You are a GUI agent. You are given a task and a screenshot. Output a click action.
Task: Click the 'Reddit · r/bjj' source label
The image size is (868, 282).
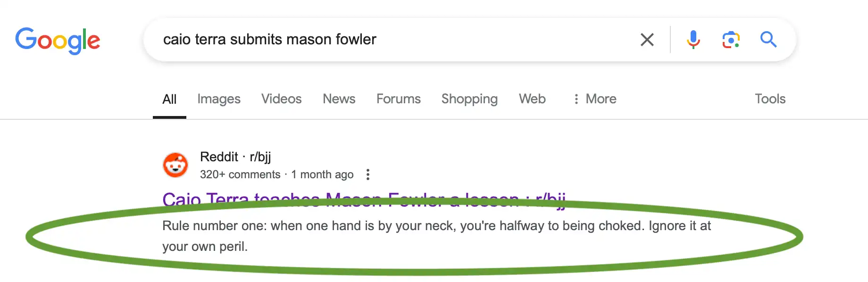[236, 157]
